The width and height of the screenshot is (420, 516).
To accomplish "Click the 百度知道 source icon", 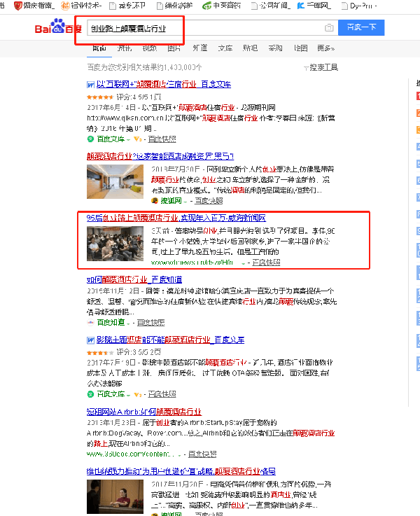I will point(90,323).
